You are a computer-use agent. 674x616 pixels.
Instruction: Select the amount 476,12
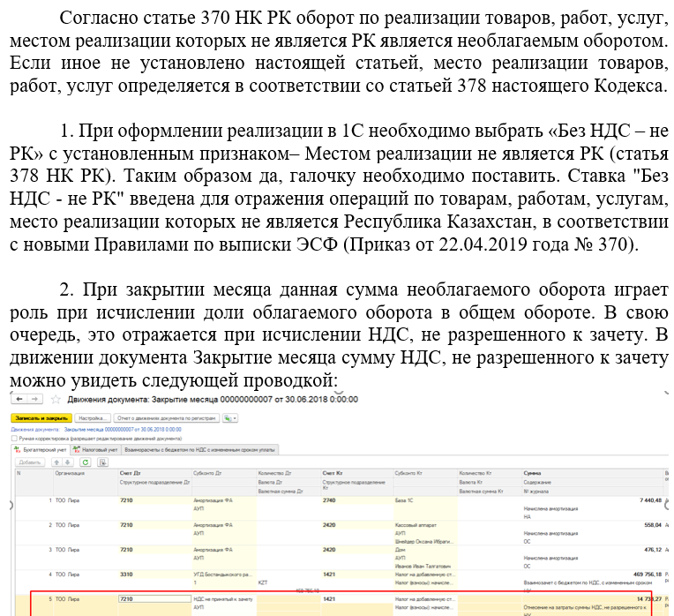[x=653, y=550]
